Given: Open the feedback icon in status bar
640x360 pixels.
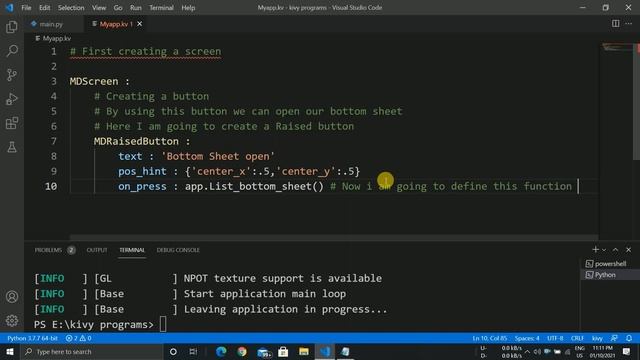Looking at the screenshot, I should coord(614,338).
